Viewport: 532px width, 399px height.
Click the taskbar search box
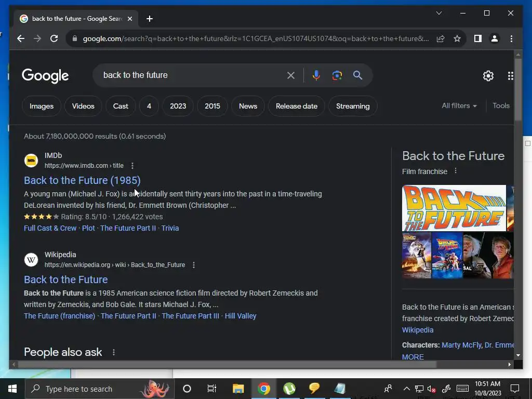click(x=100, y=389)
